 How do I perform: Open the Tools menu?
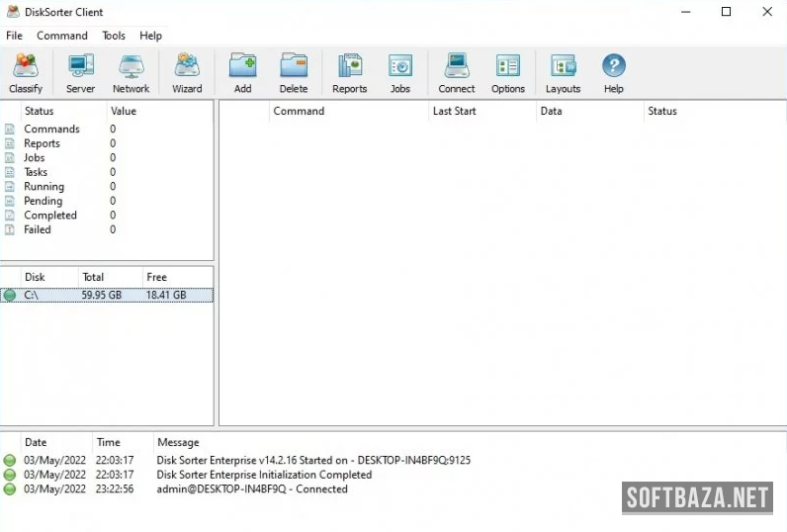(x=114, y=36)
